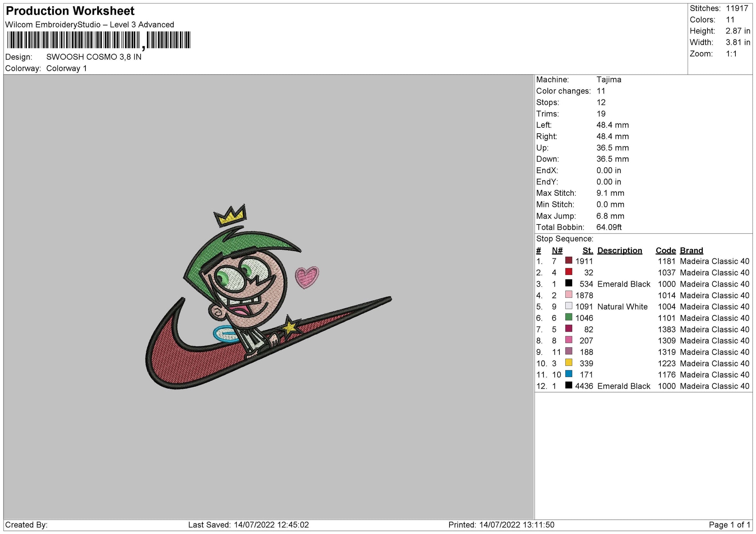
Task: Click the pink heart in the design preview
Action: [307, 277]
